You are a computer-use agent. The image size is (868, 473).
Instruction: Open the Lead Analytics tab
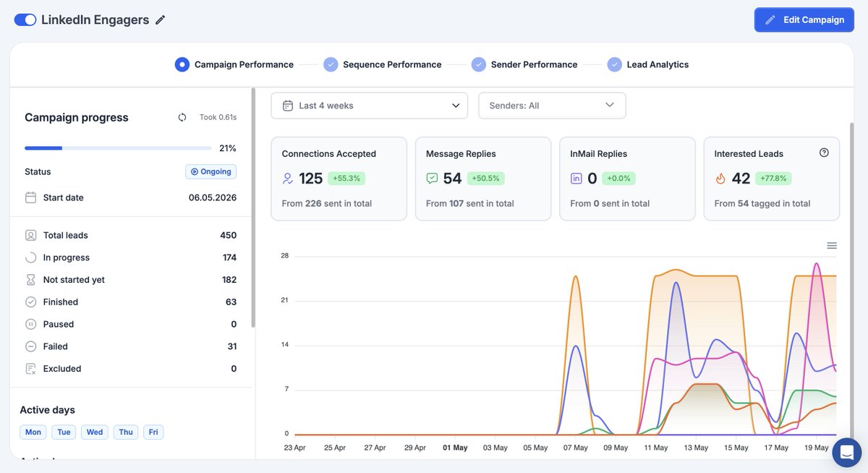pos(648,64)
